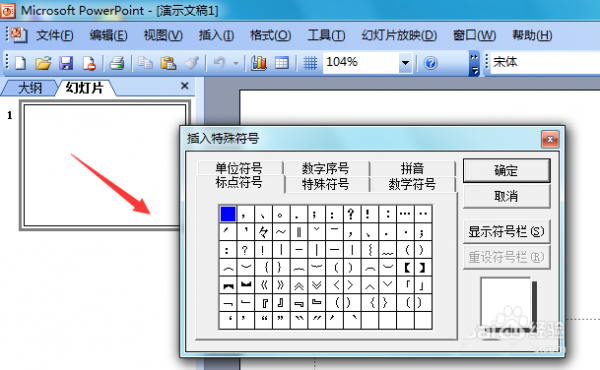Close the outline/slides pane with the X
This screenshot has width=600, height=370.
pyautogui.click(x=184, y=86)
